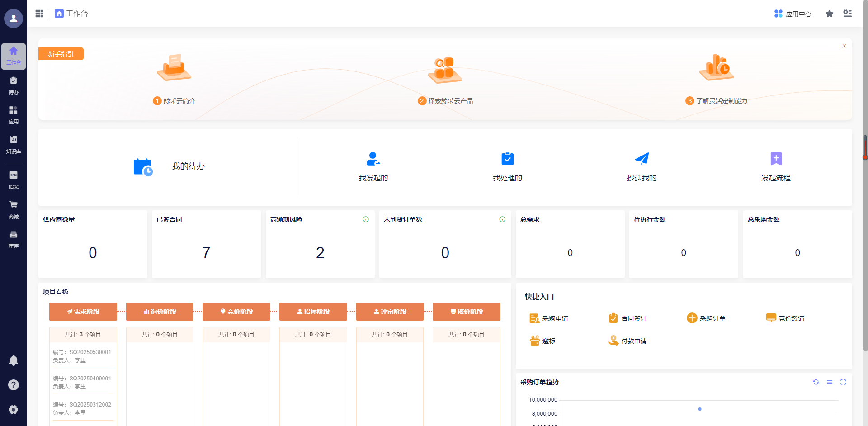868x426 pixels.
Task: Go to 待办 in sidebar
Action: click(14, 85)
